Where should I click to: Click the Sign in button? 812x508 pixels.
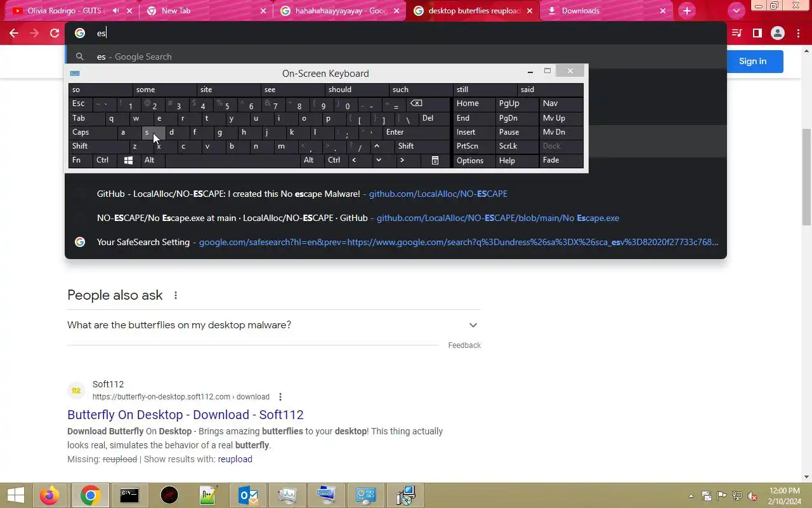(752, 61)
